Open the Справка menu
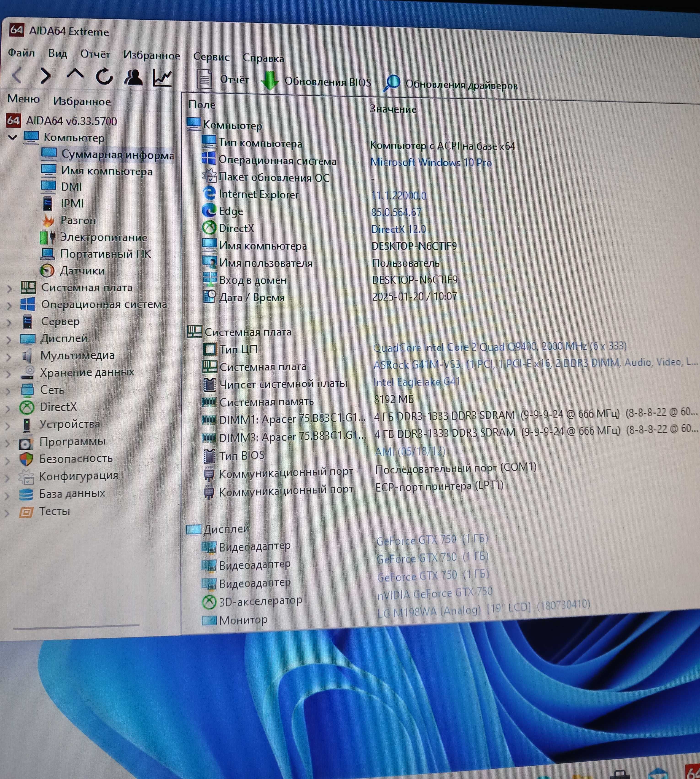The height and width of the screenshot is (779, 700). tap(263, 58)
